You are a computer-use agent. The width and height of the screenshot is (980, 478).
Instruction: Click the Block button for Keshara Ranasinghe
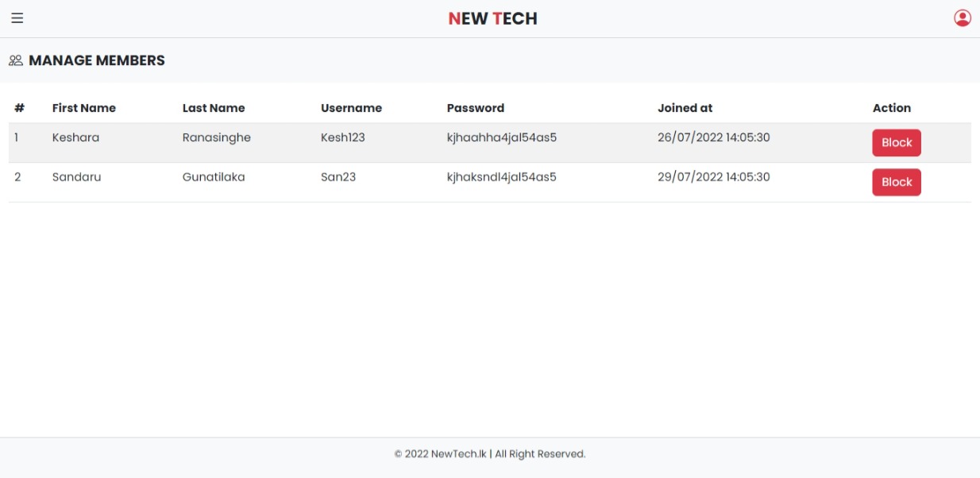click(x=897, y=143)
